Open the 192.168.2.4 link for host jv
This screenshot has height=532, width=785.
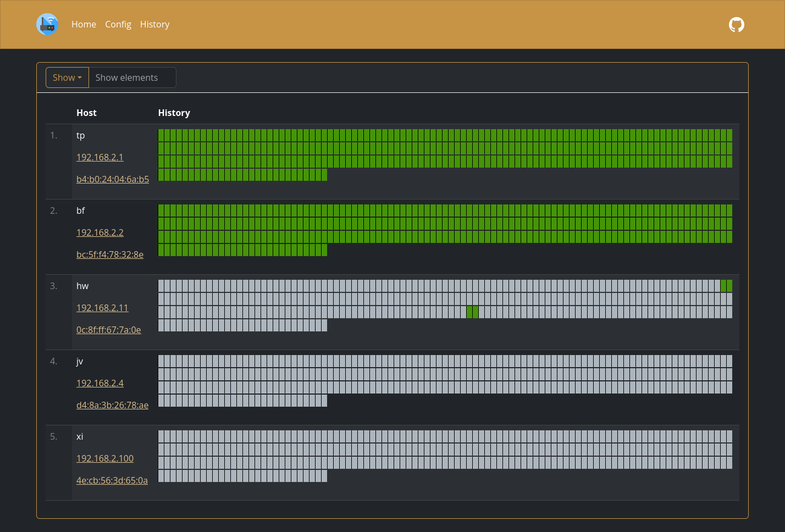click(99, 383)
